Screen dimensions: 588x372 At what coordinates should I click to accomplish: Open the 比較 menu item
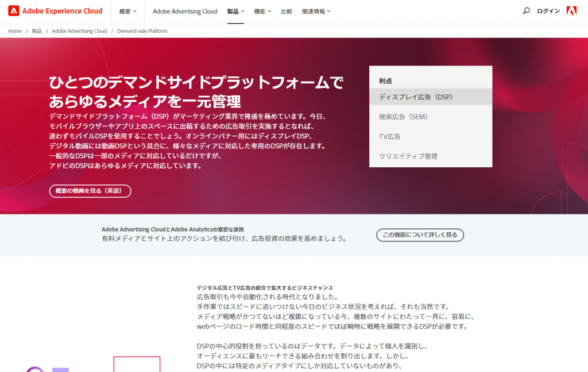point(287,11)
